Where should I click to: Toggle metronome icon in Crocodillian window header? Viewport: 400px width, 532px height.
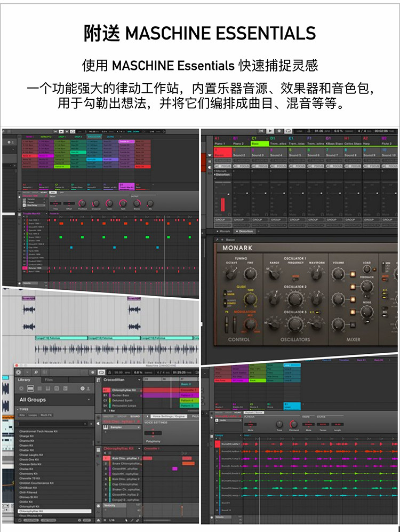point(109,372)
